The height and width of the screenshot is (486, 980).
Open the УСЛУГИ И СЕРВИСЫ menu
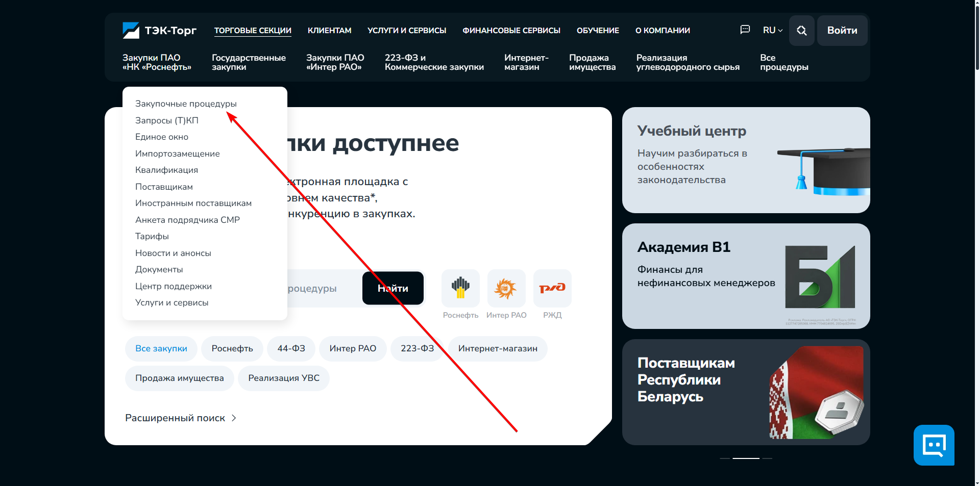[x=407, y=31]
